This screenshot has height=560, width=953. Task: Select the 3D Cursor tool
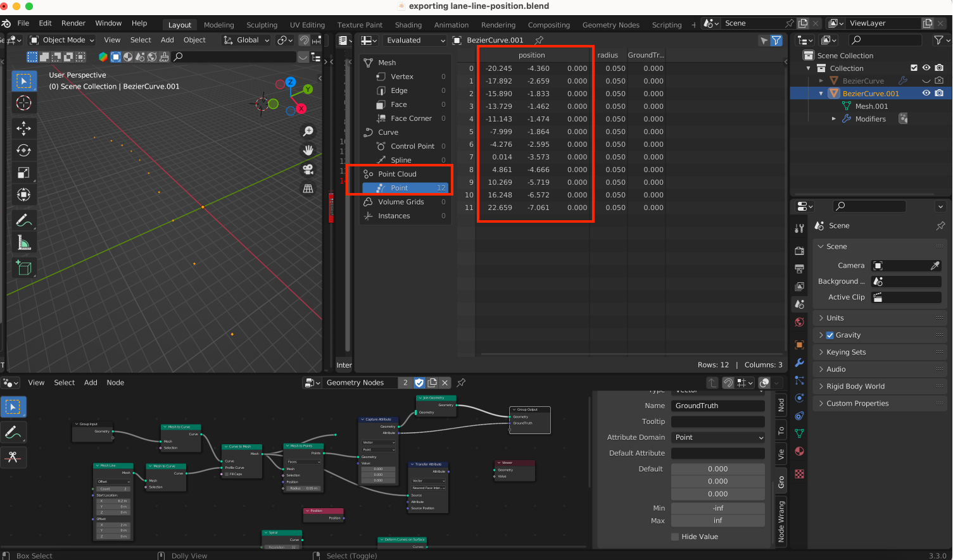coord(23,103)
